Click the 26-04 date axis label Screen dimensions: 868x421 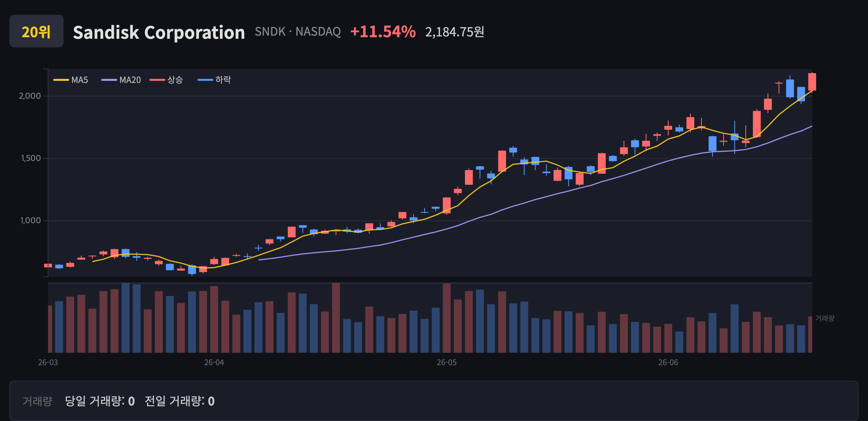point(214,363)
